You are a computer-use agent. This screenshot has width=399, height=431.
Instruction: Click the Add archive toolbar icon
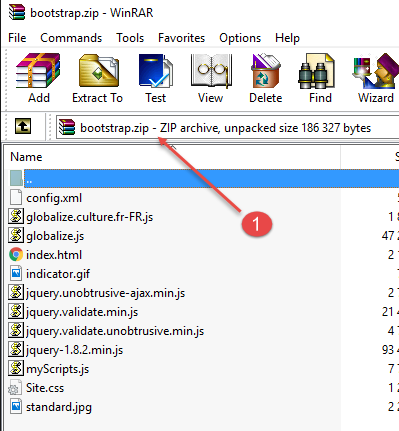(38, 71)
